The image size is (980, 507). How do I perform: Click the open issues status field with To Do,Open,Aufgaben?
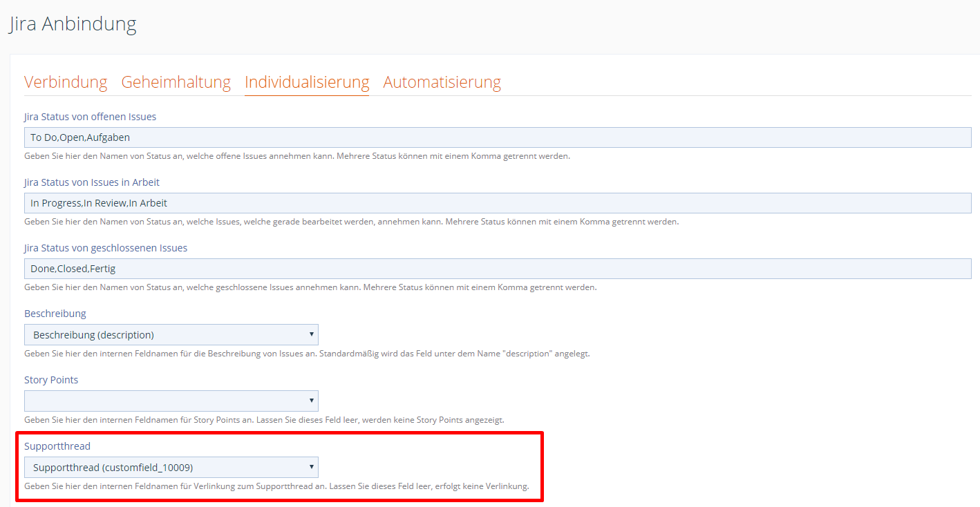pyautogui.click(x=498, y=137)
